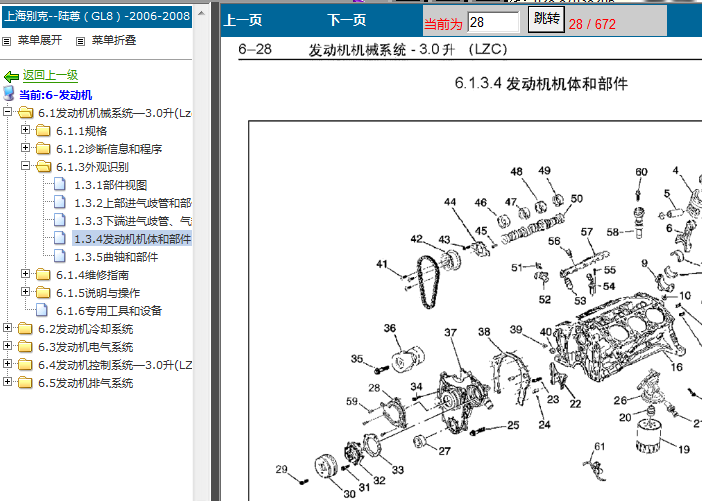Click folder icon of 6.5发动机排气系统
The width and height of the screenshot is (702, 501).
point(25,382)
